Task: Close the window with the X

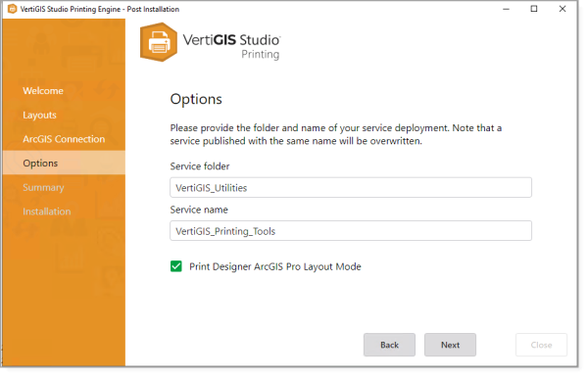Action: tap(563, 9)
